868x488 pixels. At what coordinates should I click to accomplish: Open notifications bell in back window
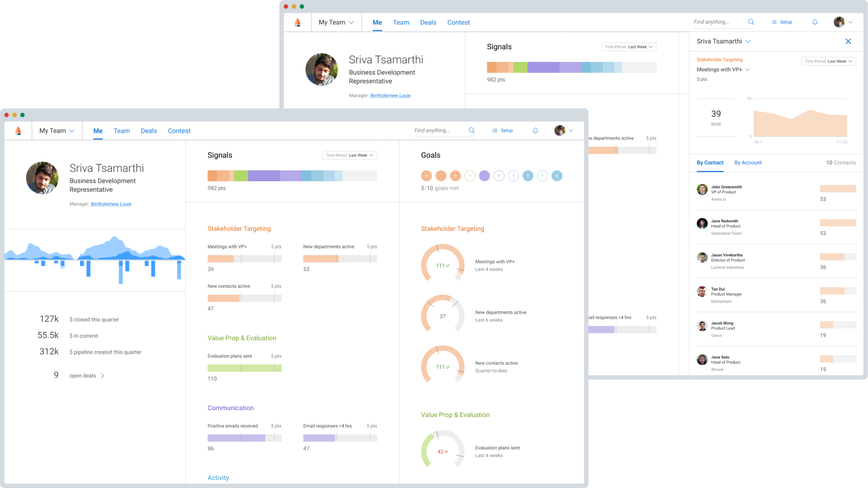pos(815,22)
